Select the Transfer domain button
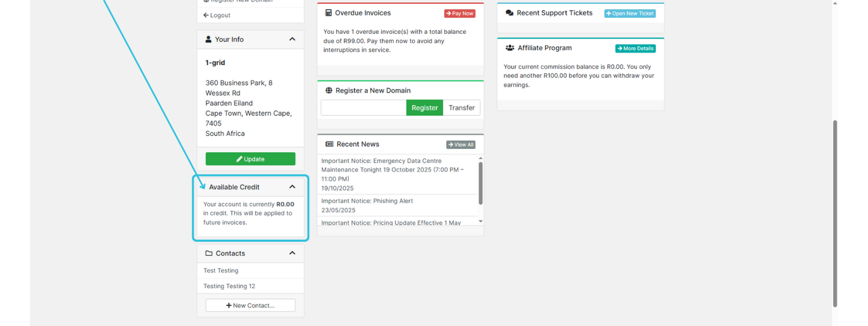Image resolution: width=868 pixels, height=326 pixels. click(x=461, y=108)
